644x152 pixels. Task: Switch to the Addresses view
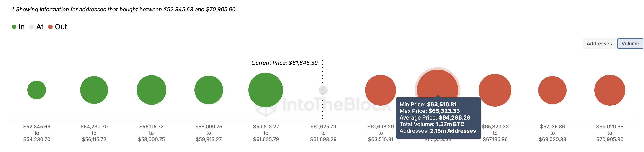coord(599,44)
